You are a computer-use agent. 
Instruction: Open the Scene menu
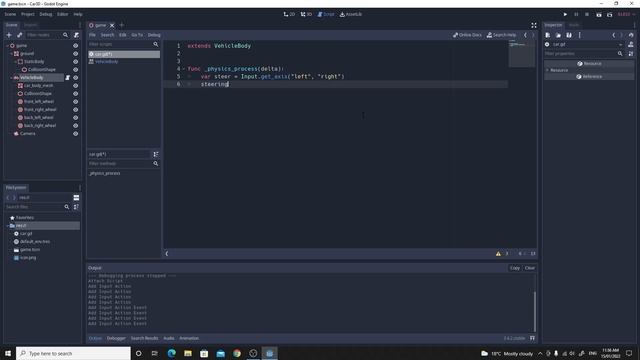pyautogui.click(x=10, y=14)
